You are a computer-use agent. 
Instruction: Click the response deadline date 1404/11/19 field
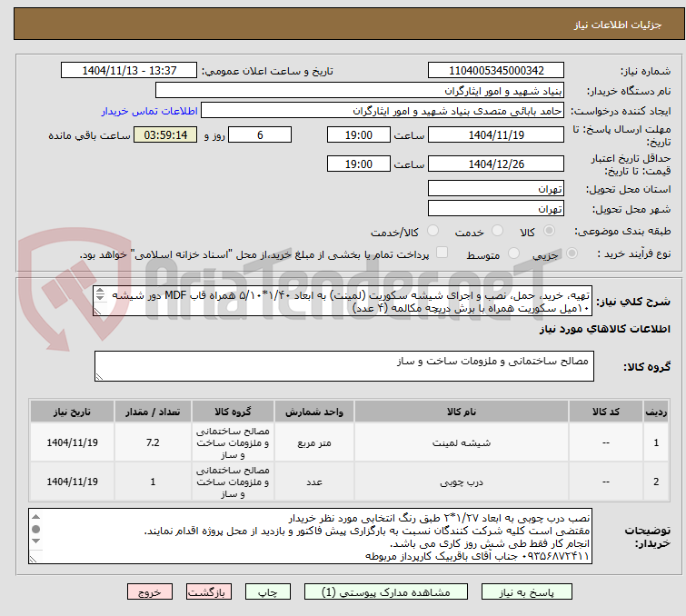pos(496,134)
